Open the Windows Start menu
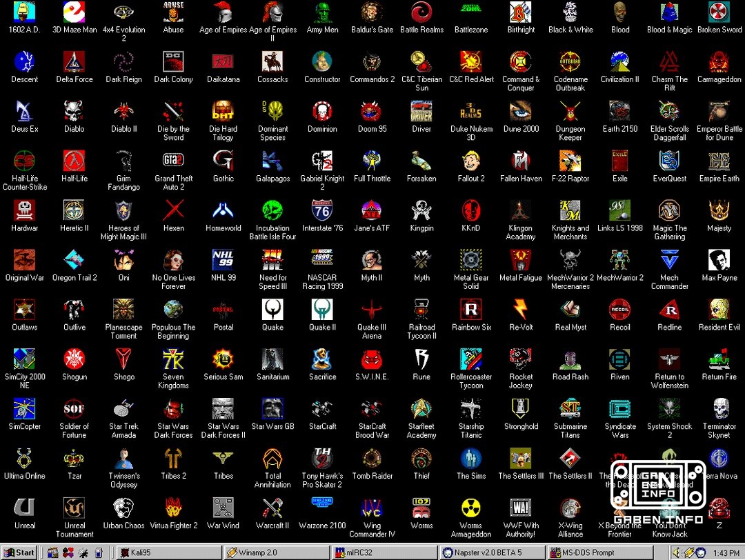 click(x=19, y=552)
